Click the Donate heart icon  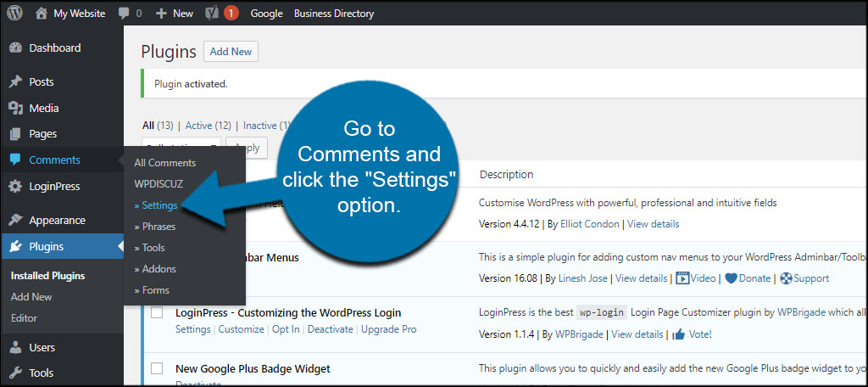point(731,278)
